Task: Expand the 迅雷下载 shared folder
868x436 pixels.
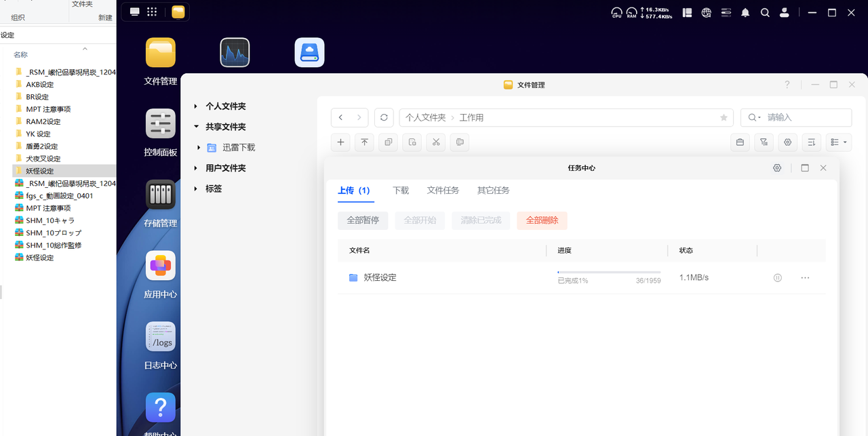Action: click(199, 147)
